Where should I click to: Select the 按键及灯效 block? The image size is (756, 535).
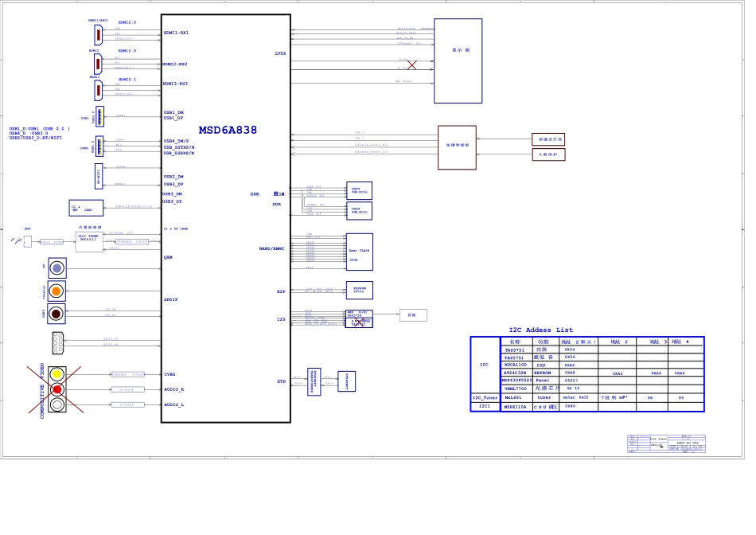(x=548, y=139)
